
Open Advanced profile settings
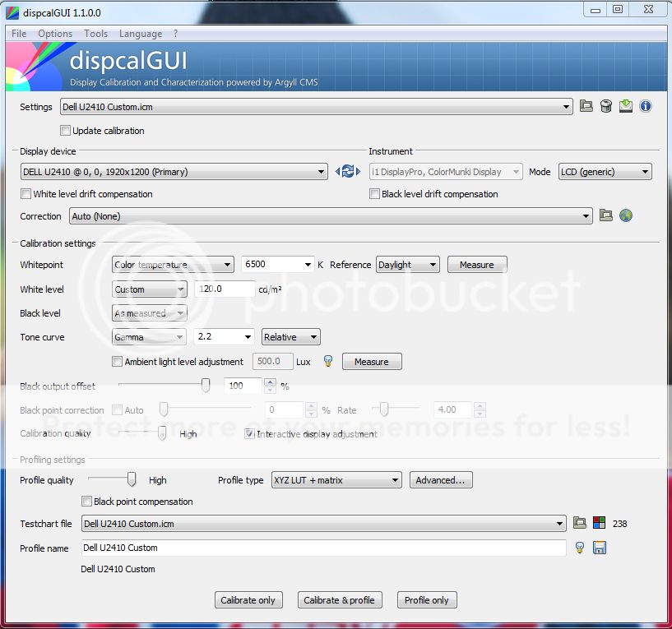coord(441,480)
